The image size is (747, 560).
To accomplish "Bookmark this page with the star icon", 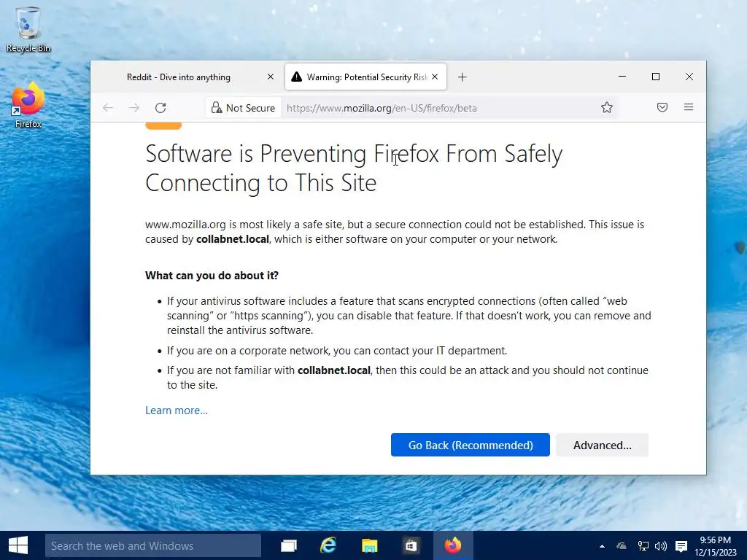I will coord(607,108).
